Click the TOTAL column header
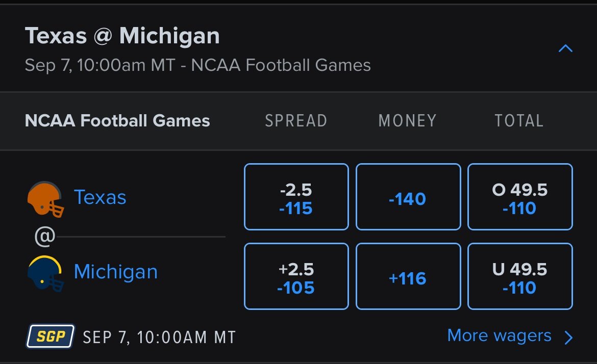The height and width of the screenshot is (364, 597). (x=519, y=121)
